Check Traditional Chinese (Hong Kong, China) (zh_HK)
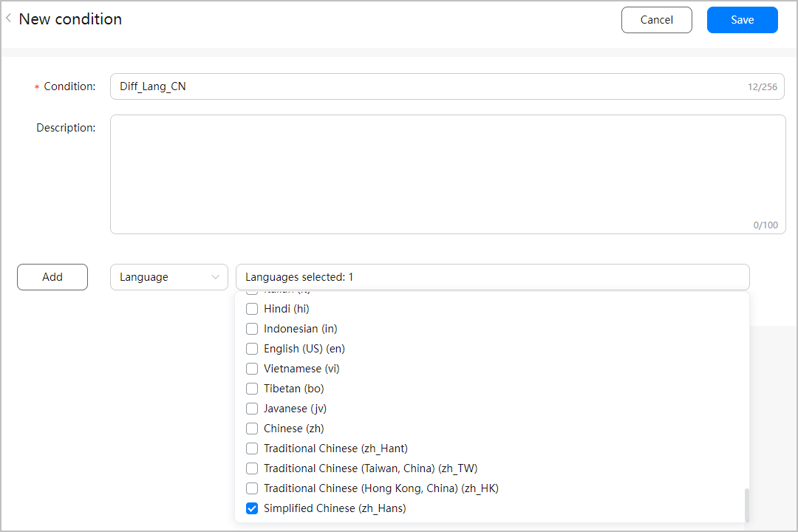This screenshot has height=532, width=798. (252, 488)
